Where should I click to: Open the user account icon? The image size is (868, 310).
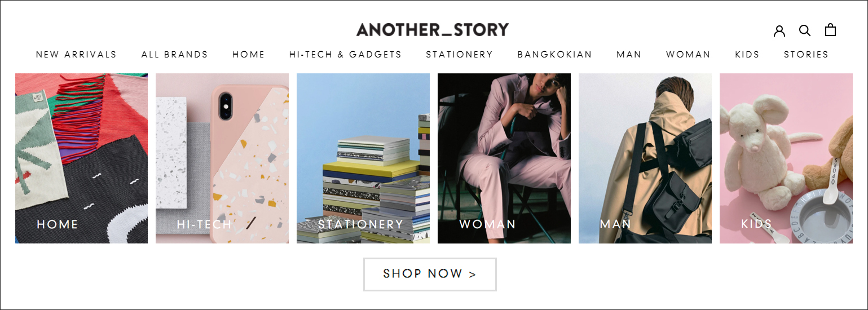[x=779, y=30]
